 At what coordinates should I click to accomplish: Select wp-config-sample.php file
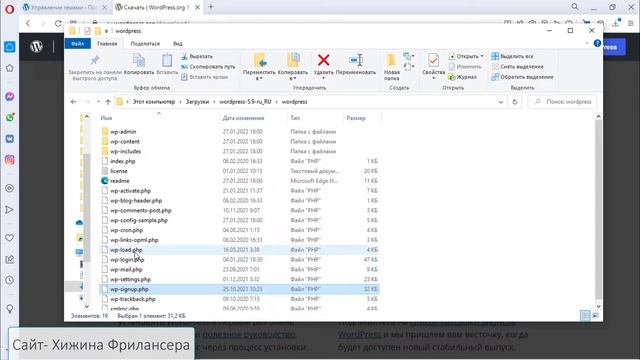pos(139,220)
